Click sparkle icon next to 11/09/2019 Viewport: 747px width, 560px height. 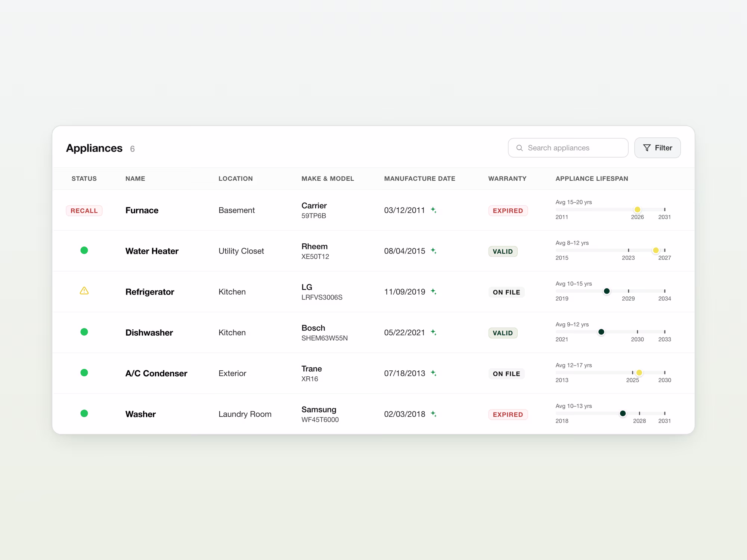[x=434, y=292]
